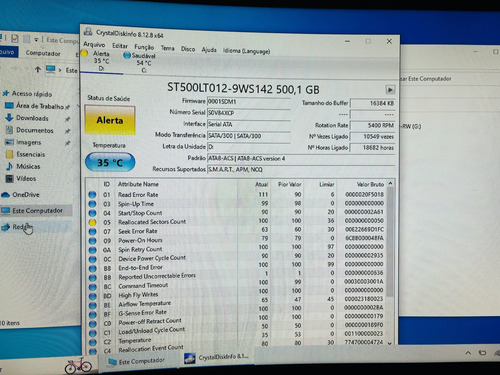Click the next disk arrow button
This screenshot has height=375, width=500.
pyautogui.click(x=390, y=90)
